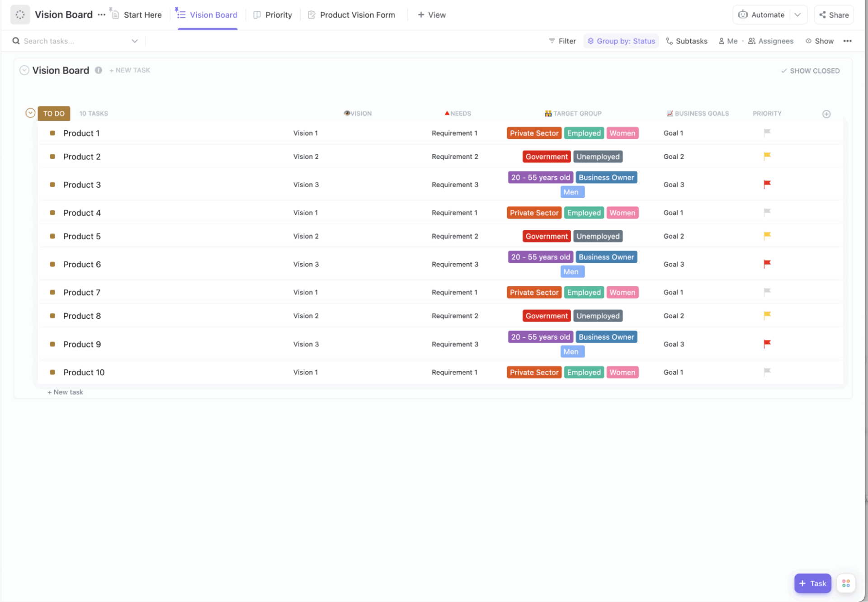Open the apps grid icon in the bottom right corner
The height and width of the screenshot is (602, 868).
click(x=845, y=583)
